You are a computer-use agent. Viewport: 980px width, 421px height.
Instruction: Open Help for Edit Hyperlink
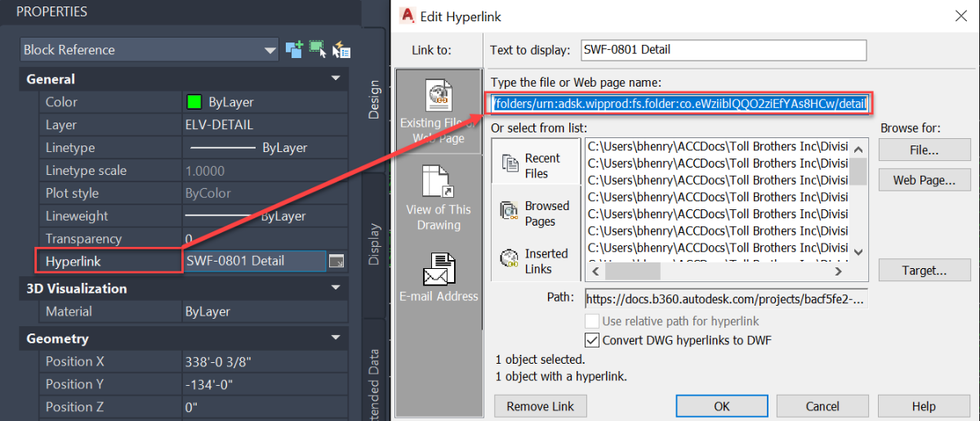924,406
